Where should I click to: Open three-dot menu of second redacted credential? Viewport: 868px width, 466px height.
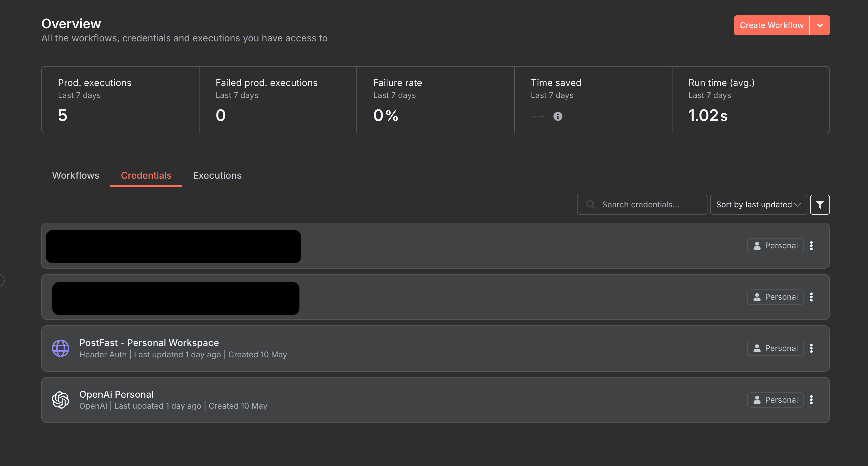click(x=811, y=297)
